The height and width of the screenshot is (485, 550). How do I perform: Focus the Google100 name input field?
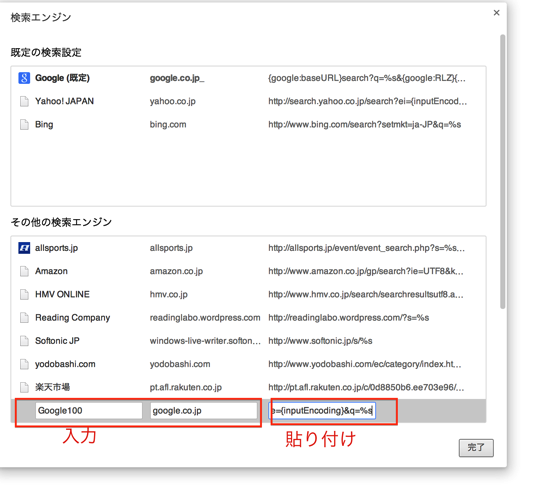point(89,411)
